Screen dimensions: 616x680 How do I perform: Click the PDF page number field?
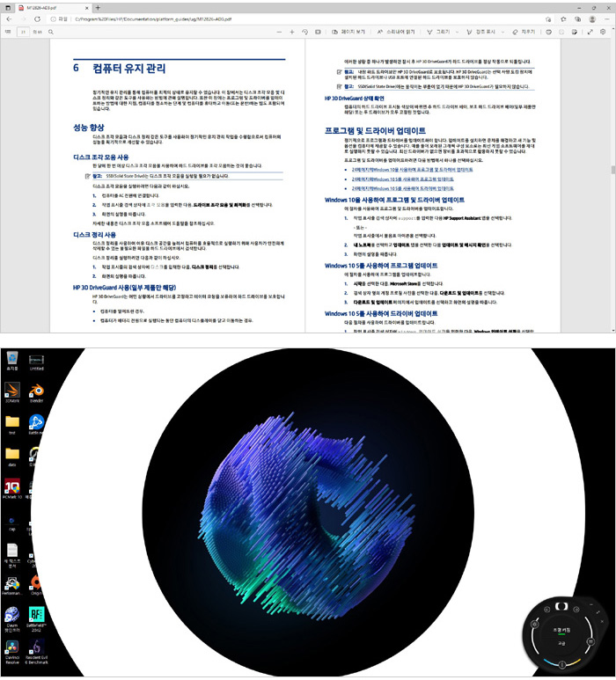click(23, 32)
